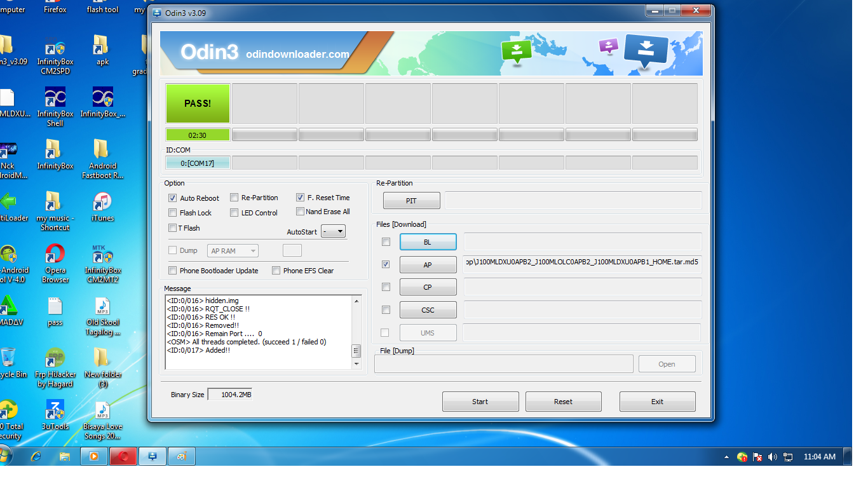Viewport: 868px width, 488px height.
Task: Click the CP file button
Action: (428, 287)
